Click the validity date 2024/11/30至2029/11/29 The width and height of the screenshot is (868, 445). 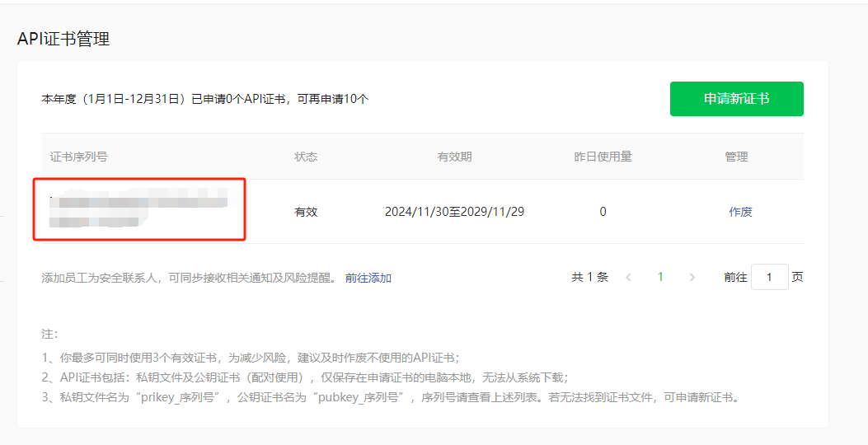pyautogui.click(x=454, y=212)
